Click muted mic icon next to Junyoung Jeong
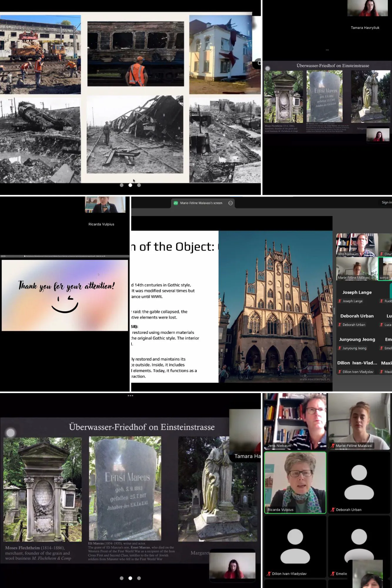The image size is (392, 588). 340,348
